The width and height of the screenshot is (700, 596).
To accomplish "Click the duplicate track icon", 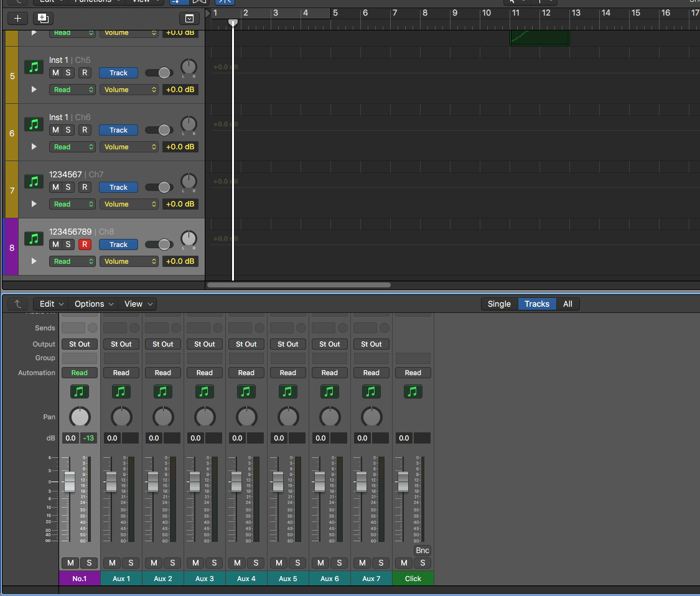I will [x=43, y=18].
